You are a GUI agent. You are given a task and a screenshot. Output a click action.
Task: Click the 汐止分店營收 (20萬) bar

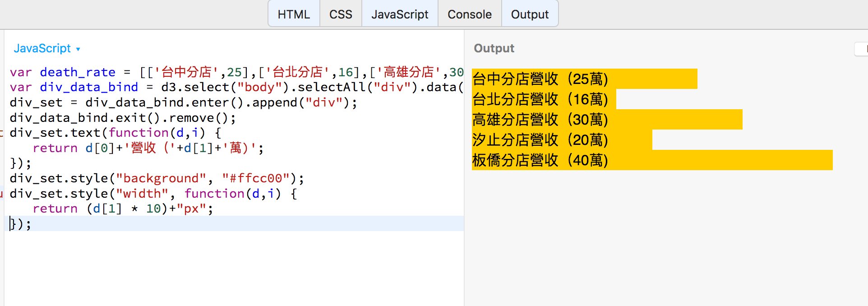click(x=562, y=140)
